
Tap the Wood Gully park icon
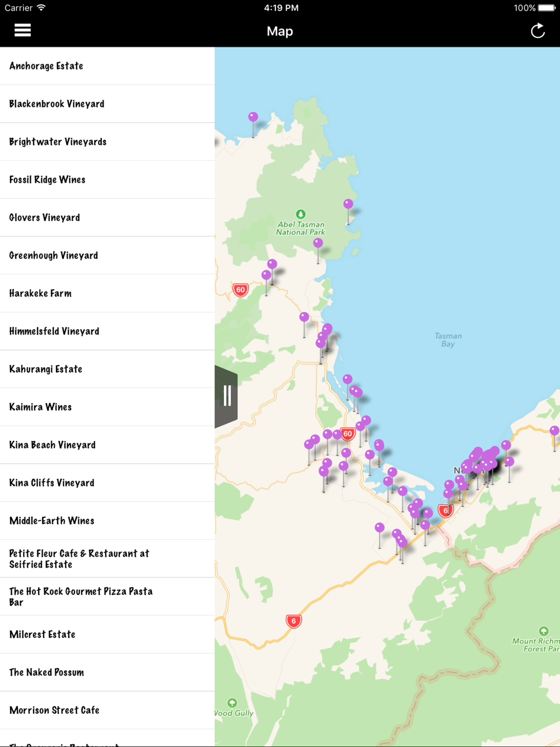[232, 703]
